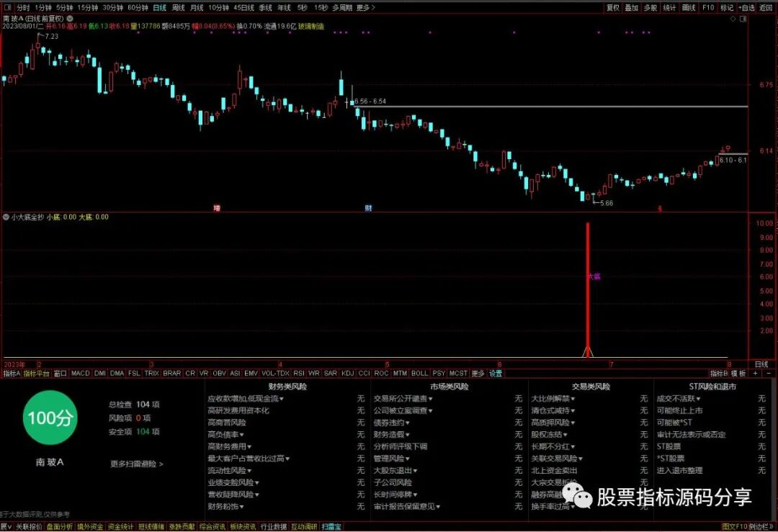
Task: Select the 周线 weekly chart tab
Action: pyautogui.click(x=178, y=7)
